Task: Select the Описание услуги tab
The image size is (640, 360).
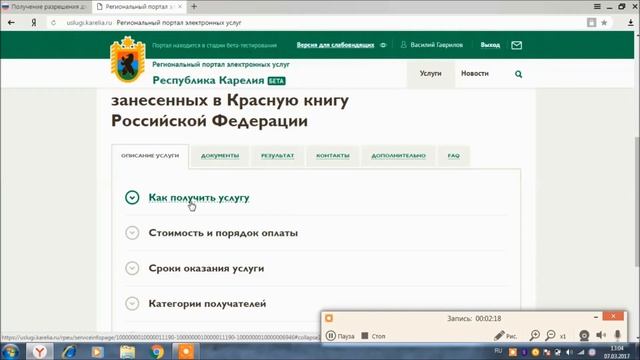Action: click(x=150, y=156)
